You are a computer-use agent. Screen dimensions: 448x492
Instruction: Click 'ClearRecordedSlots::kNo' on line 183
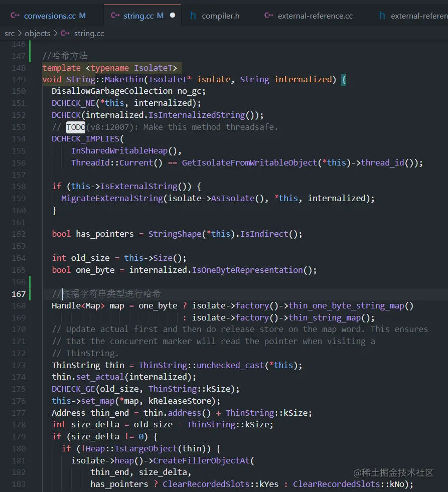(349, 484)
